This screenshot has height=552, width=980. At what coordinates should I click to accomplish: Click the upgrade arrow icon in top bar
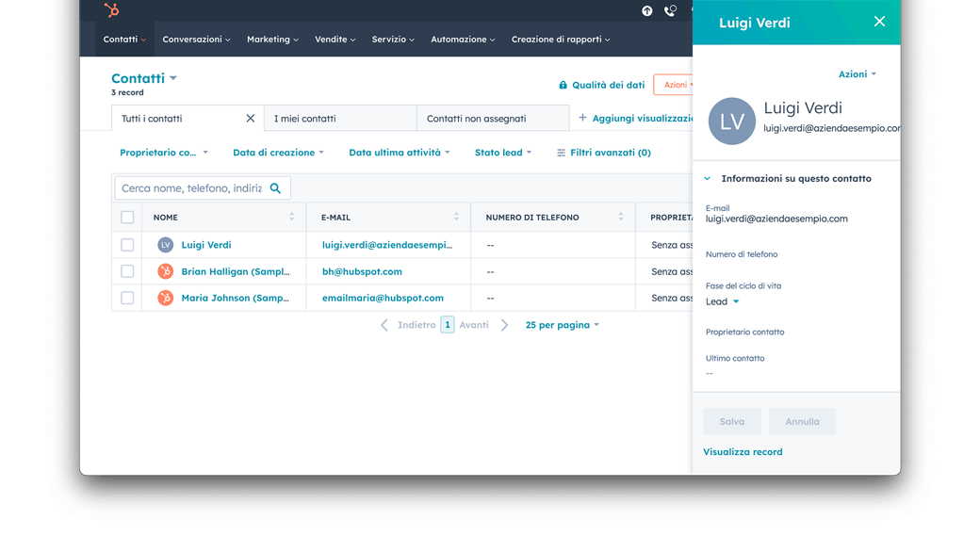[x=647, y=11]
